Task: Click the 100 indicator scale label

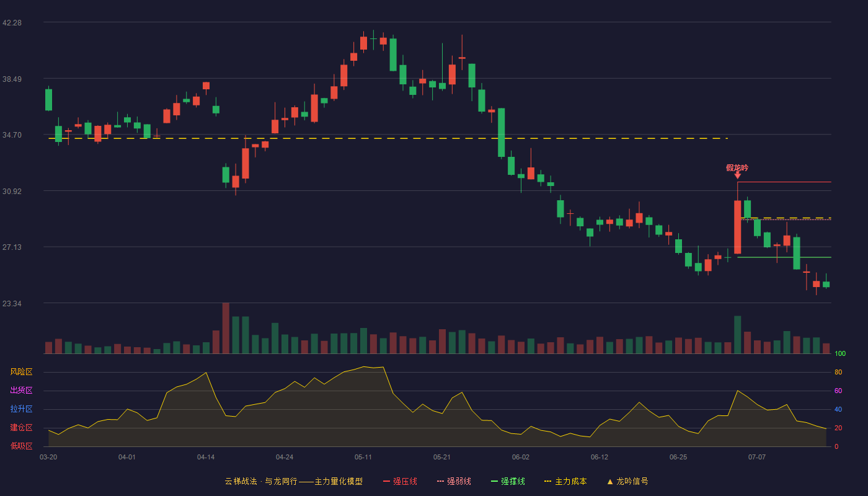Action: pos(840,353)
